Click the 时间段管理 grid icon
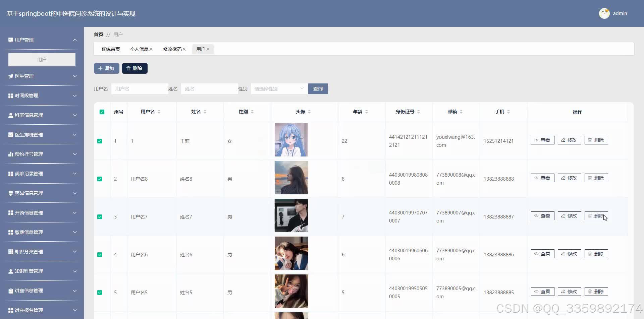 (x=11, y=95)
